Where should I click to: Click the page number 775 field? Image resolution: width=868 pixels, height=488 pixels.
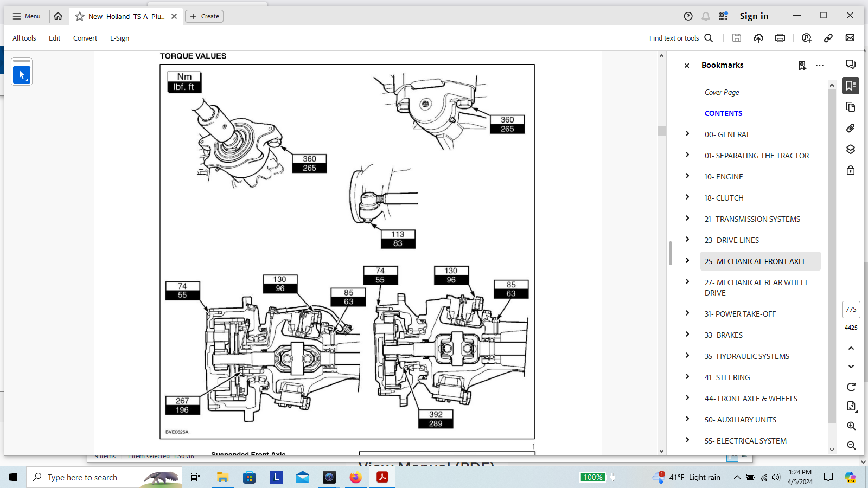coord(851,310)
